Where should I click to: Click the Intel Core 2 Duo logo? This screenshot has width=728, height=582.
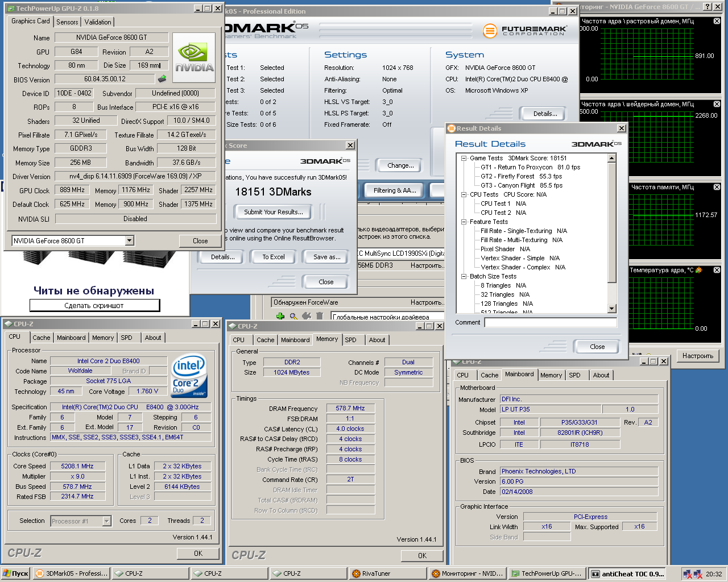coord(189,377)
